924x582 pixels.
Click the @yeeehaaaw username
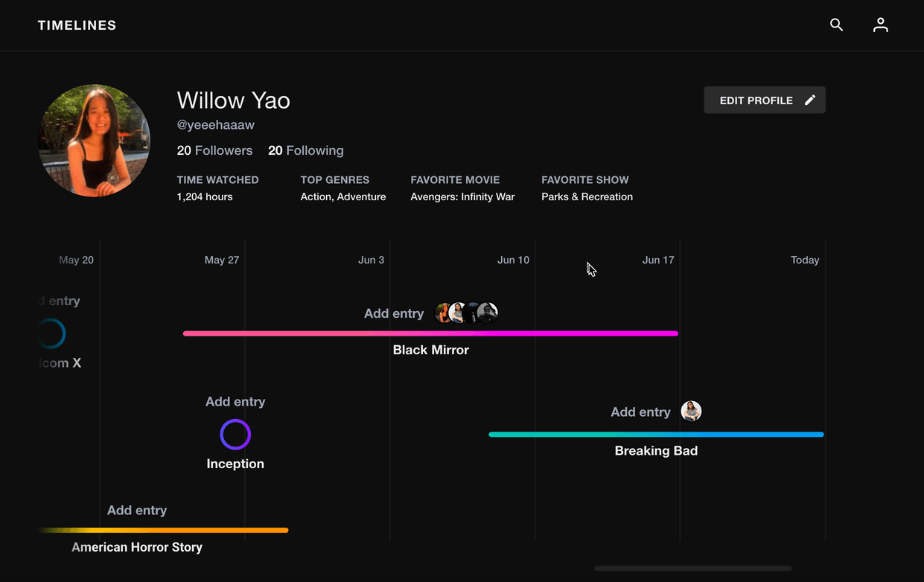(216, 125)
